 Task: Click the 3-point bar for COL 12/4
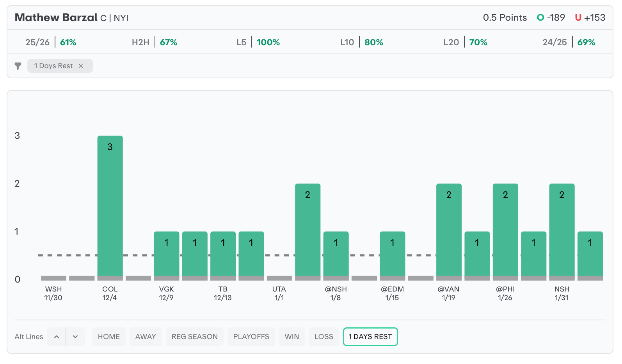pyautogui.click(x=110, y=207)
